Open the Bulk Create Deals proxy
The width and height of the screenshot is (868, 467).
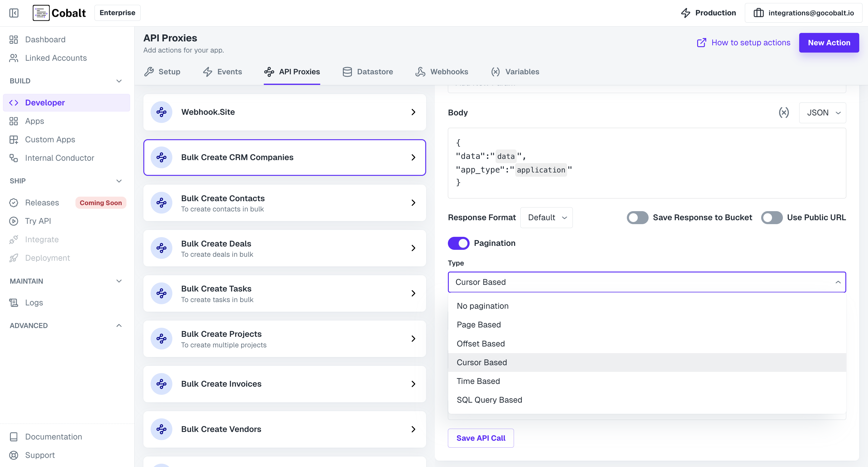[285, 248]
